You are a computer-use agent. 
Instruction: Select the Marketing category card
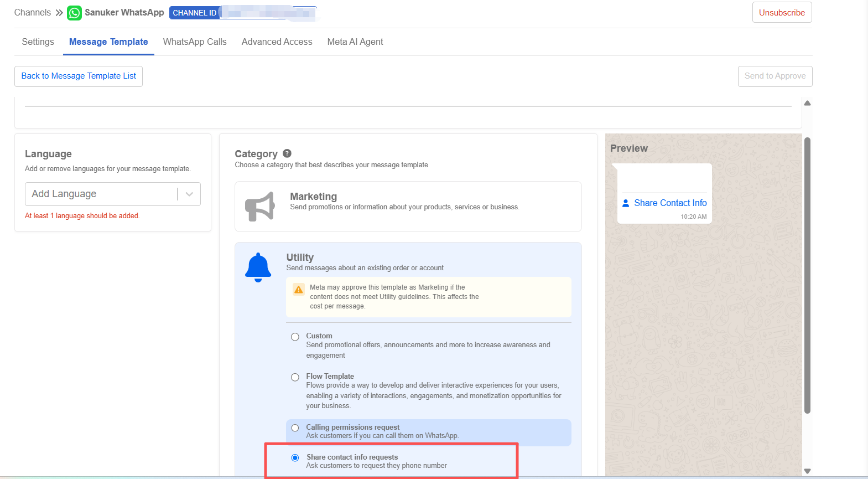(408, 207)
